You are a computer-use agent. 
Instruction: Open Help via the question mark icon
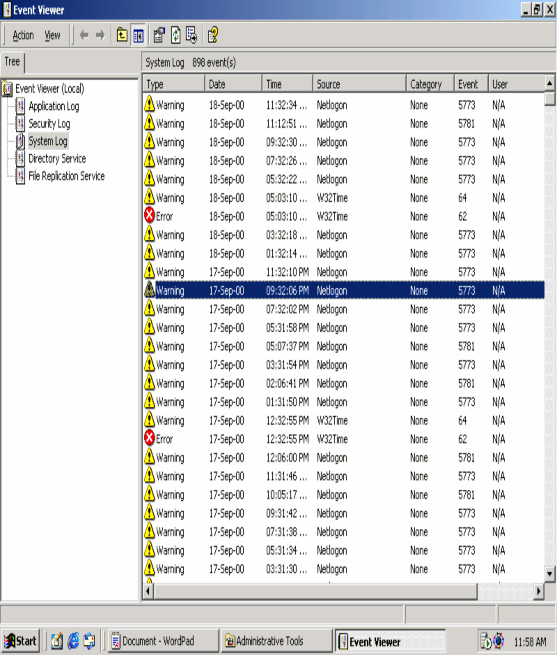pos(213,35)
